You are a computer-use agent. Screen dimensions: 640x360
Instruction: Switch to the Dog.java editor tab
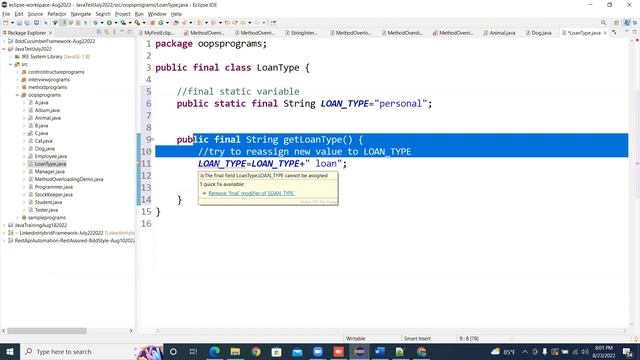pyautogui.click(x=538, y=33)
